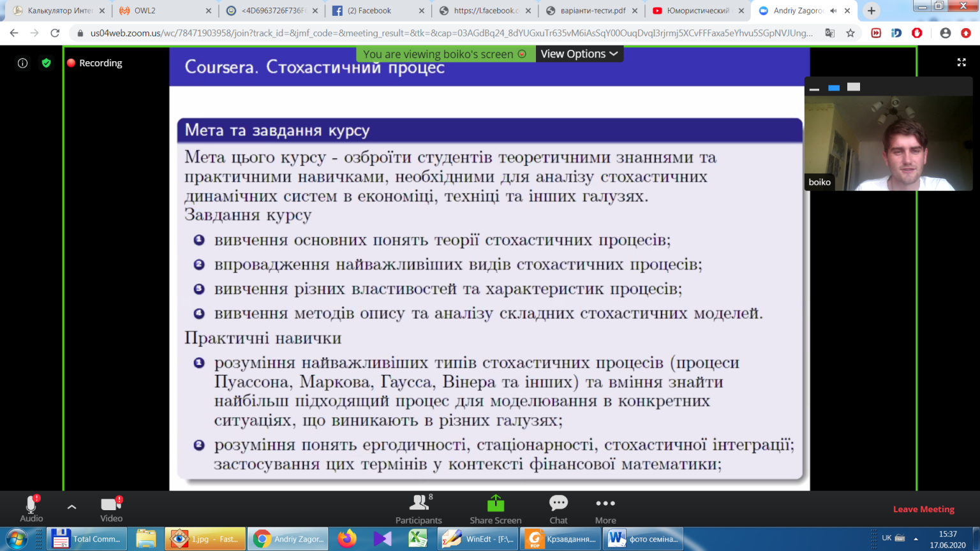Show hidden system tray icons

916,539
